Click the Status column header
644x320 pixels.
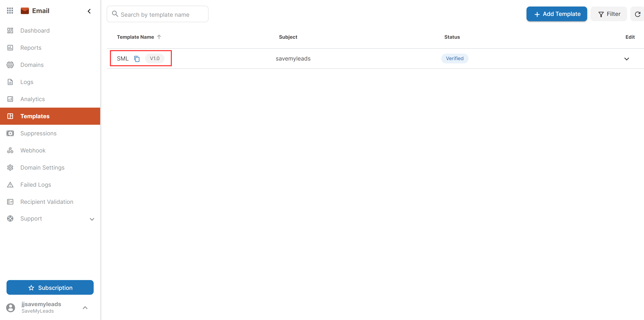(452, 37)
